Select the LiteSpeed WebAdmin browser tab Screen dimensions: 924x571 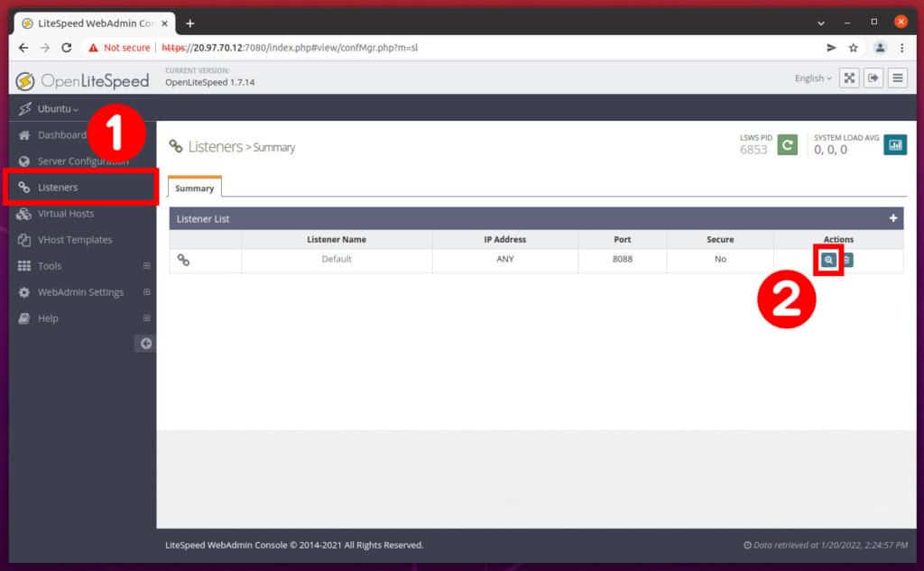point(94,23)
